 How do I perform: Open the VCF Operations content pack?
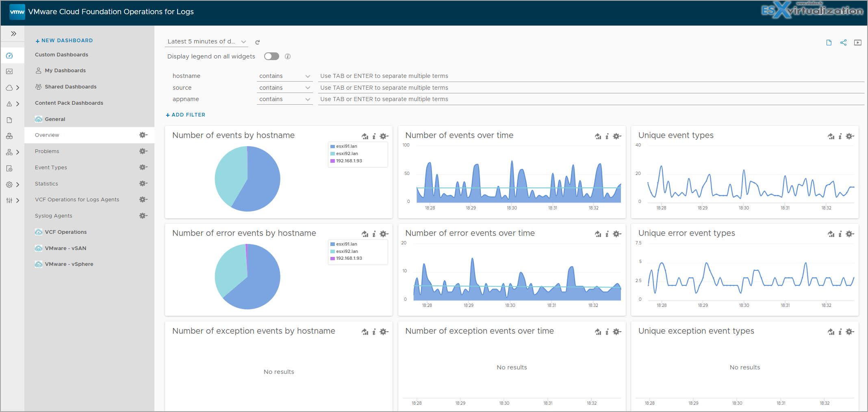pyautogui.click(x=65, y=232)
